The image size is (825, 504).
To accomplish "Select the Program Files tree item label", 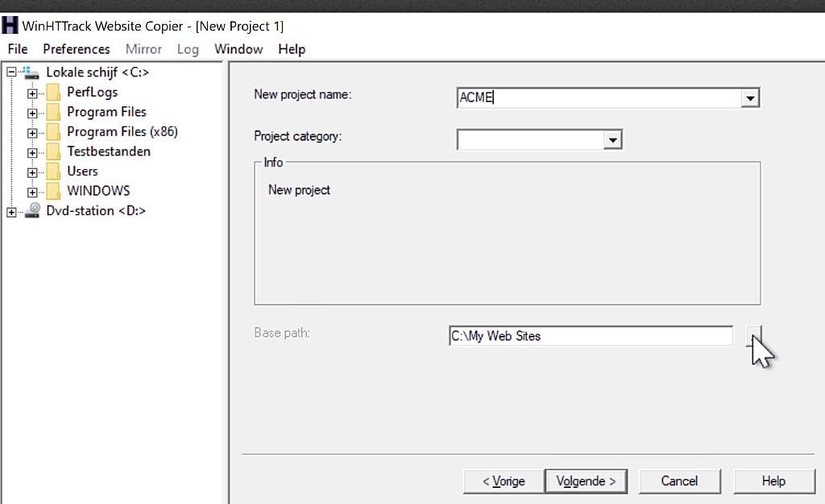I will point(106,112).
